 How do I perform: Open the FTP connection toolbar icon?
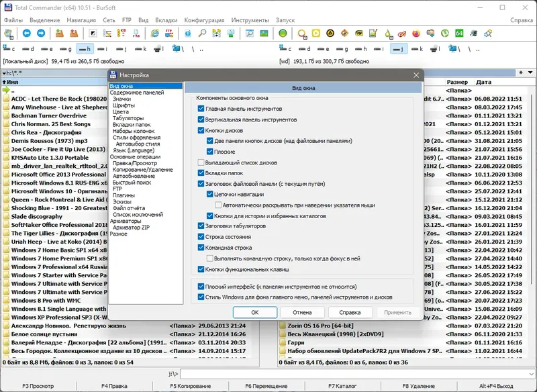(170, 33)
